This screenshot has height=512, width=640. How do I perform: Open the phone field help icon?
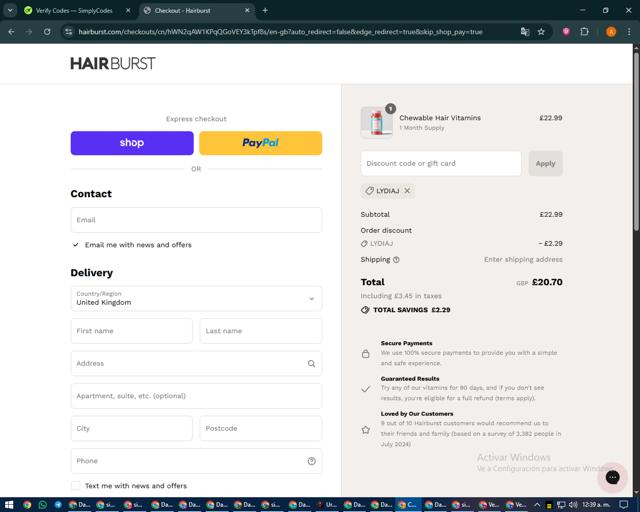(x=311, y=461)
